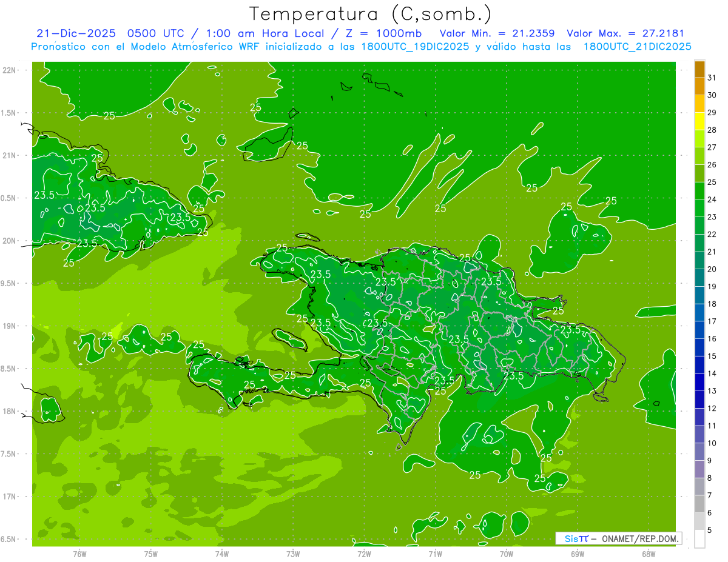Click the colorbar scale label "11"
This screenshot has width=728, height=562.
[712, 426]
